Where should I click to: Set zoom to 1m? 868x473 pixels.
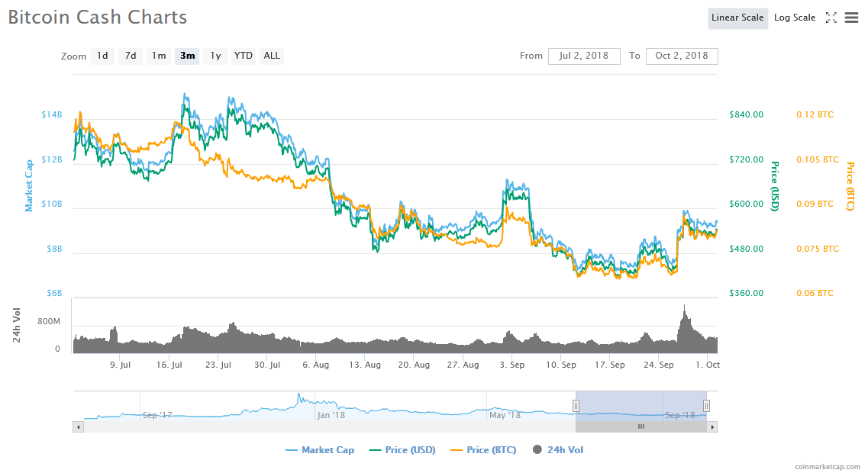pos(159,56)
